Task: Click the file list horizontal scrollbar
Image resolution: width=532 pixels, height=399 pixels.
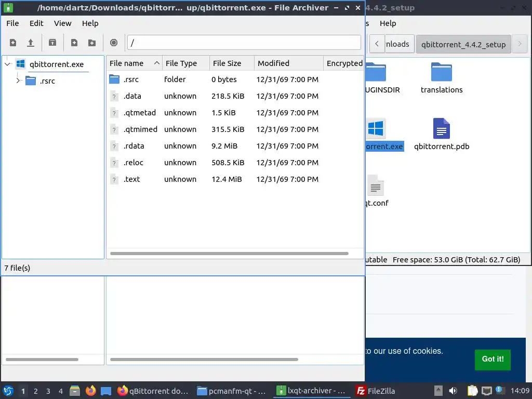Action: (229, 254)
